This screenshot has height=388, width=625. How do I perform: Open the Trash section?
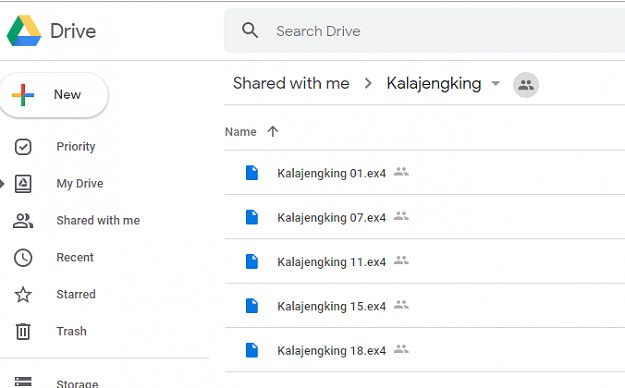[71, 331]
